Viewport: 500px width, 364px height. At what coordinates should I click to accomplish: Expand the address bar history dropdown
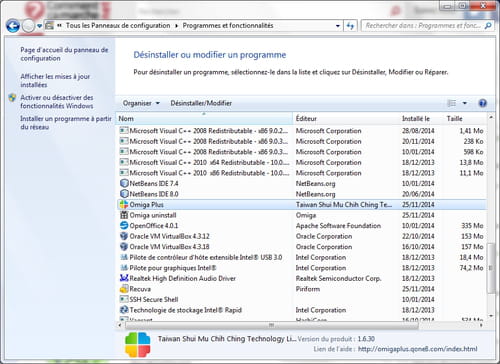click(338, 26)
